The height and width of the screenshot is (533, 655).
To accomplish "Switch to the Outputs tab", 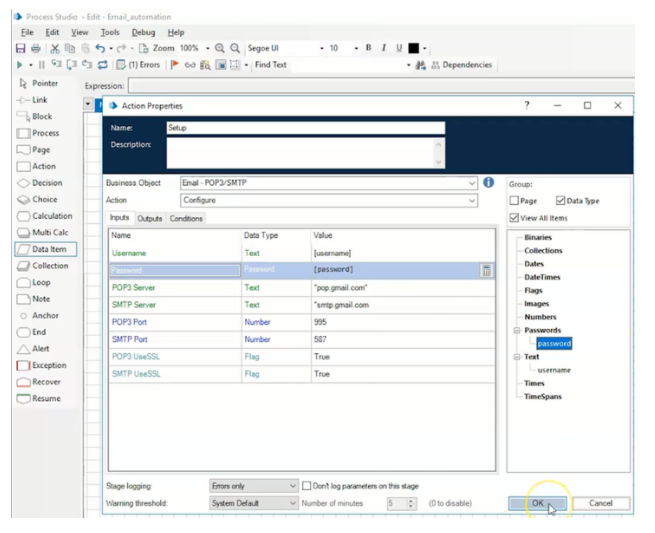I will 150,218.
